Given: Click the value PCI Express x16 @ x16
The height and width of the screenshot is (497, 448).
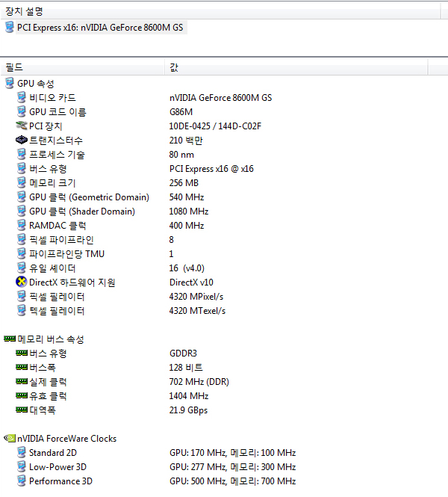Looking at the screenshot, I should (x=211, y=169).
